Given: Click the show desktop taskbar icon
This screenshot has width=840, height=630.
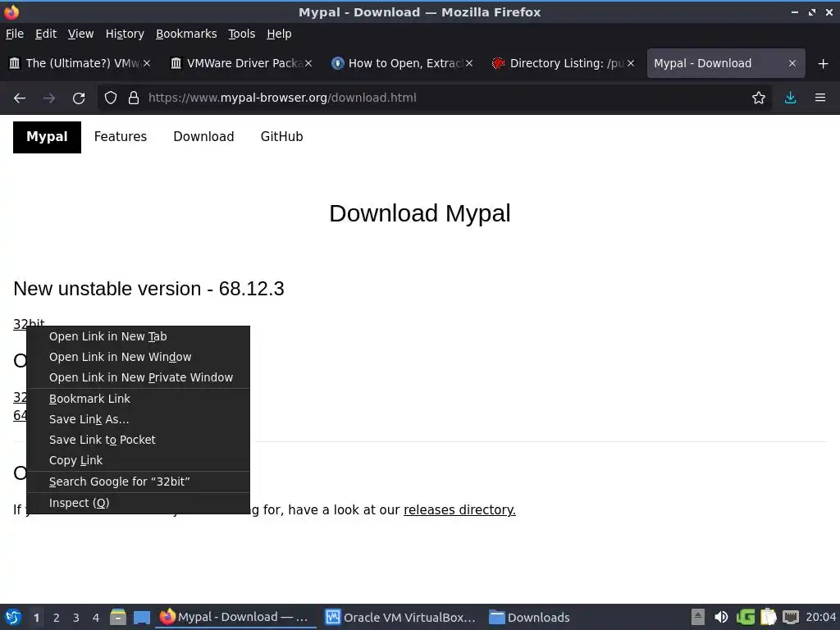Looking at the screenshot, I should [x=141, y=617].
